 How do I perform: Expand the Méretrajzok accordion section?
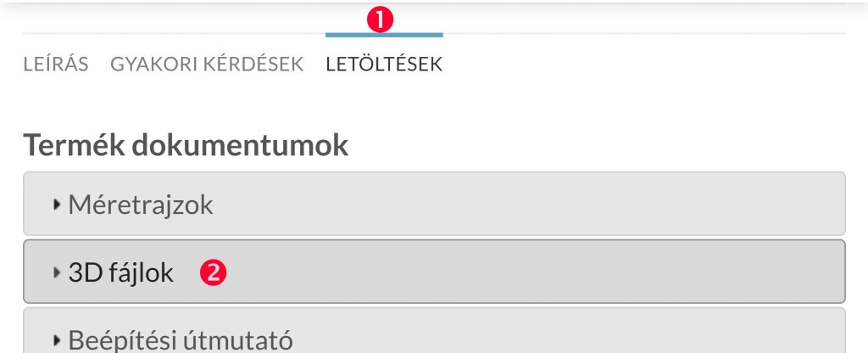click(435, 204)
